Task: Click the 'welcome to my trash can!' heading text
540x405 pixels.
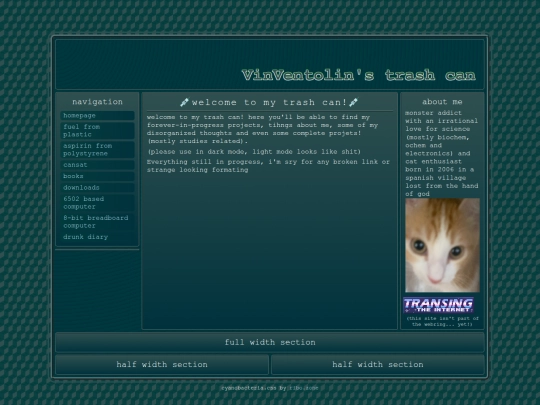Action: point(269,102)
